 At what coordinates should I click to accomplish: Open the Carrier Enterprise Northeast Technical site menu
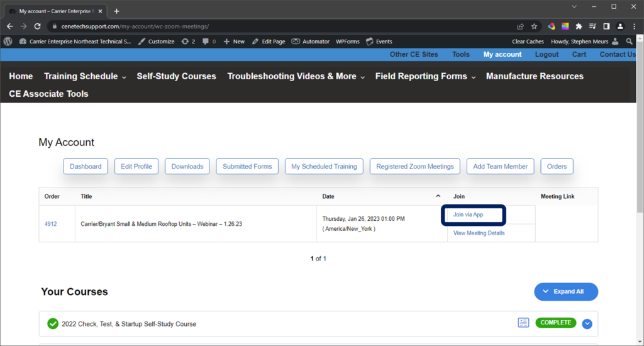pyautogui.click(x=75, y=42)
